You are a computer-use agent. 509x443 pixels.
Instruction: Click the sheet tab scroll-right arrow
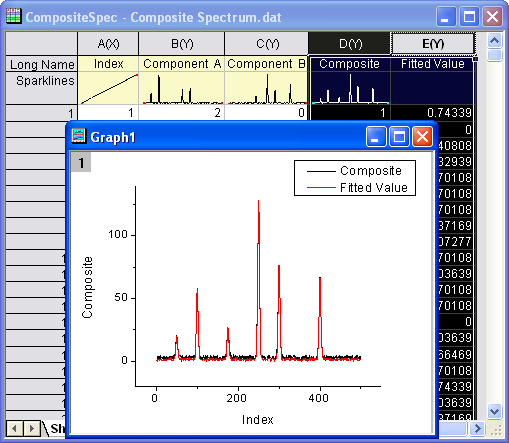pos(31,428)
